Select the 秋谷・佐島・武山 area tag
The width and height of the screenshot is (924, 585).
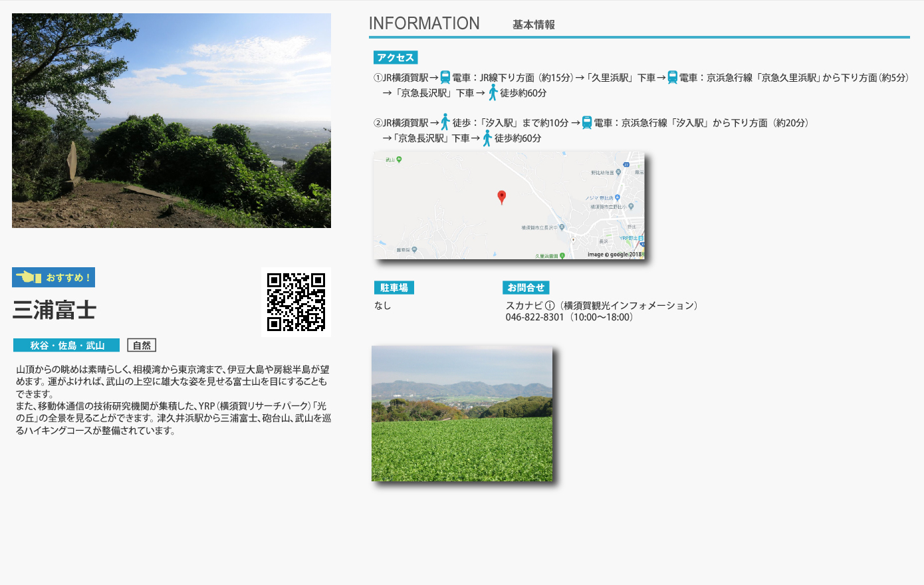(x=66, y=345)
